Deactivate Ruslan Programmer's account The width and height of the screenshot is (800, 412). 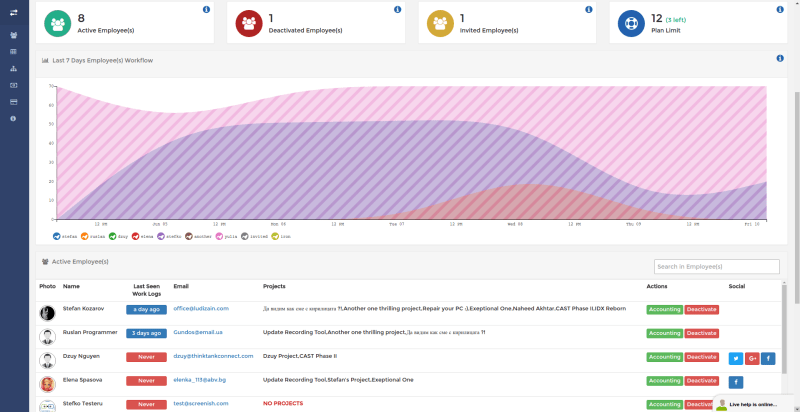click(x=702, y=333)
